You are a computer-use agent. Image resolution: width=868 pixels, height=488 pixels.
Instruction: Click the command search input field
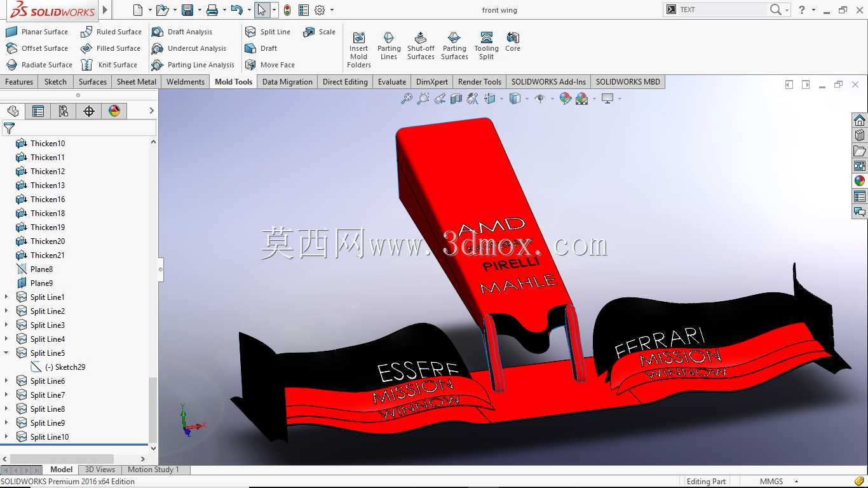pyautogui.click(x=722, y=10)
